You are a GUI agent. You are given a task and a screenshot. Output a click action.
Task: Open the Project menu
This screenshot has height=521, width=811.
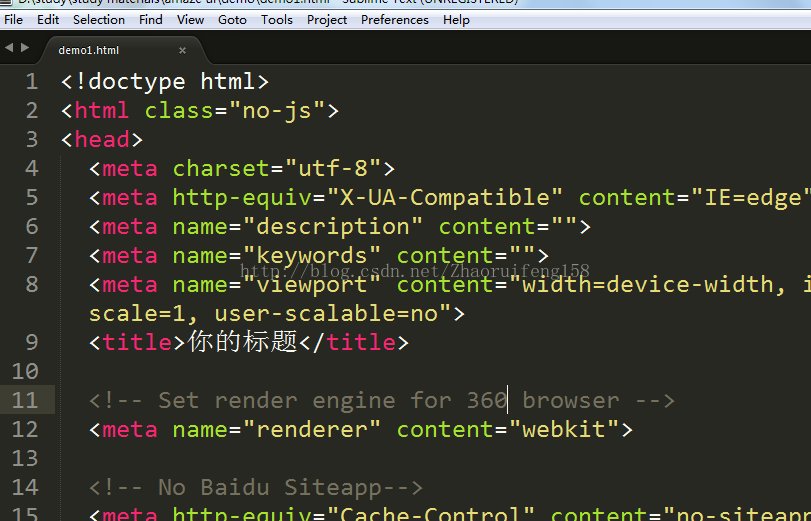click(327, 19)
